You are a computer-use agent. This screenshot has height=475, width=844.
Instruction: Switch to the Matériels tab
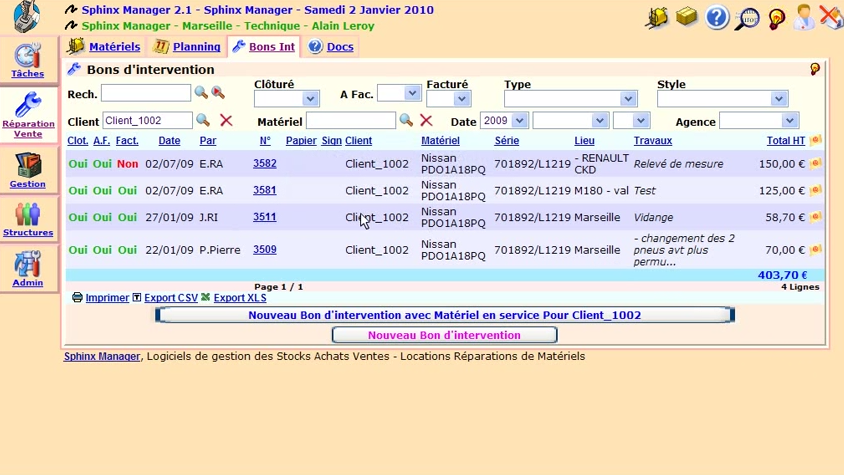(104, 47)
